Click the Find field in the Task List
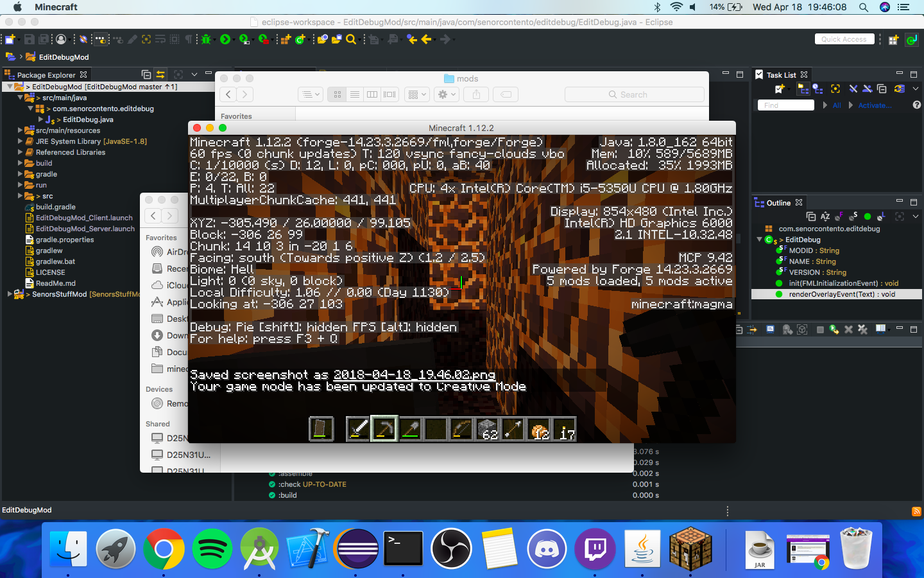Image resolution: width=924 pixels, height=578 pixels. point(785,105)
